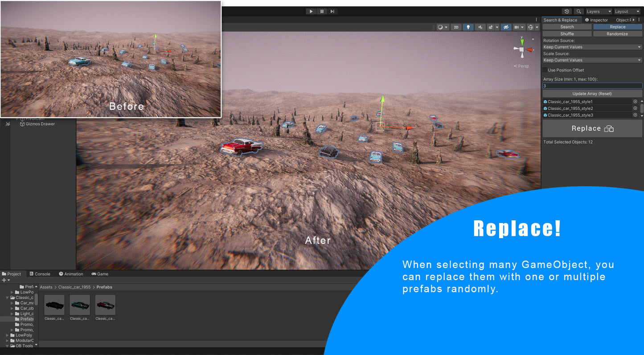Click the magnifier search icon in top bar

pyautogui.click(x=578, y=12)
